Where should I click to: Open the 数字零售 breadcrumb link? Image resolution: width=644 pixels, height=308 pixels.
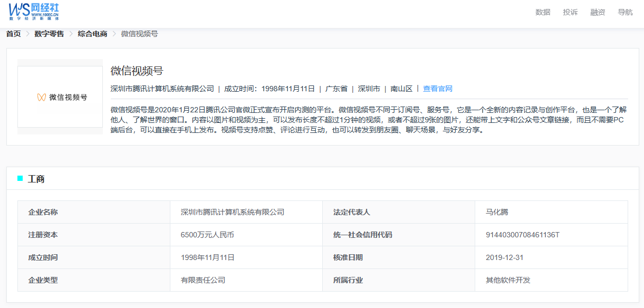point(49,34)
